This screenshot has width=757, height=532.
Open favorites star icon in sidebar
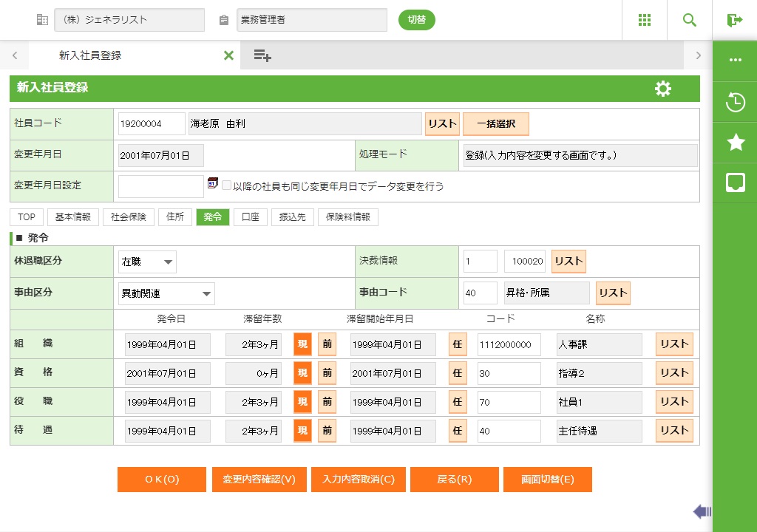pyautogui.click(x=735, y=143)
